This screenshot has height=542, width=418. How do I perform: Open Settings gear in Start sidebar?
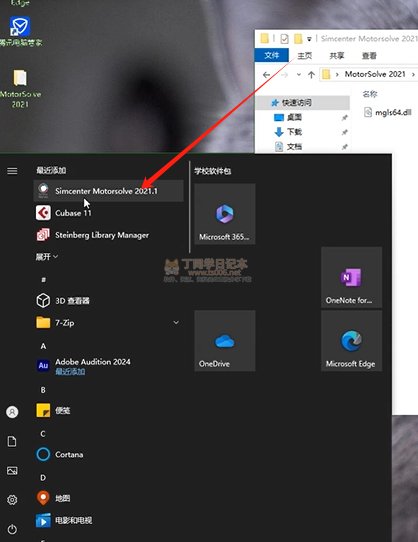point(12,500)
